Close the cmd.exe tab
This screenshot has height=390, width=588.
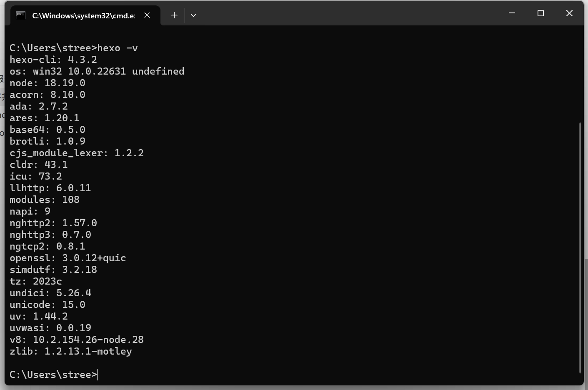[147, 15]
